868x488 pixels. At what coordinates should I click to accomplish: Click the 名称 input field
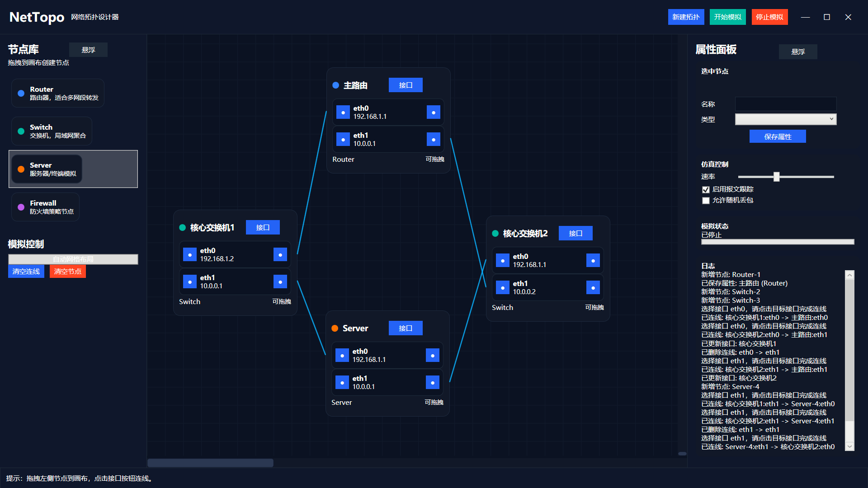pyautogui.click(x=785, y=104)
